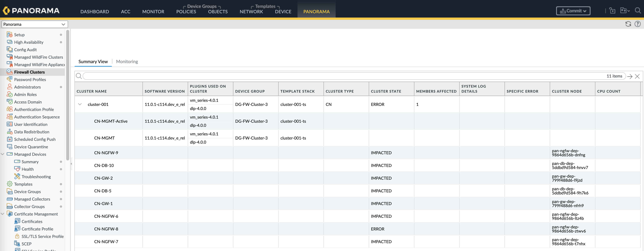Click the global search magnifier icon
This screenshot has width=644, height=251.
click(x=638, y=10)
